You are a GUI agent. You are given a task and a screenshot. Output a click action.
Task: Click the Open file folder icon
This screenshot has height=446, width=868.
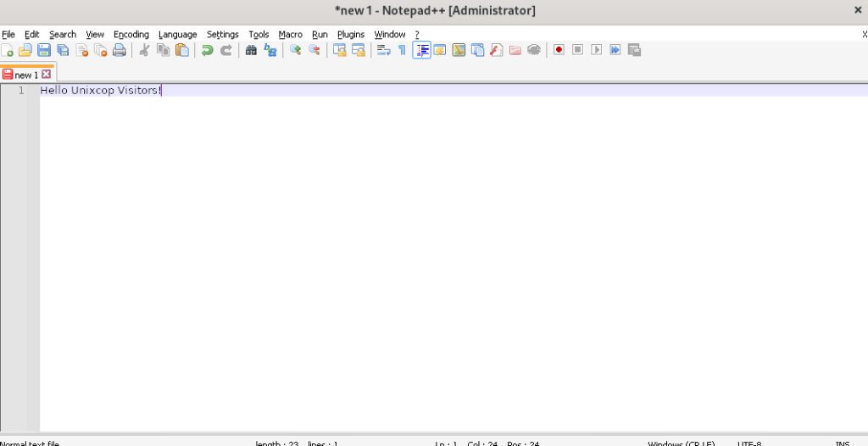[25, 50]
